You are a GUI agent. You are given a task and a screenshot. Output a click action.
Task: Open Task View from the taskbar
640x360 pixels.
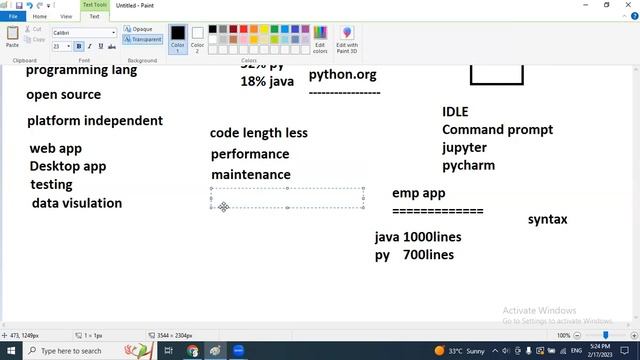point(168,351)
